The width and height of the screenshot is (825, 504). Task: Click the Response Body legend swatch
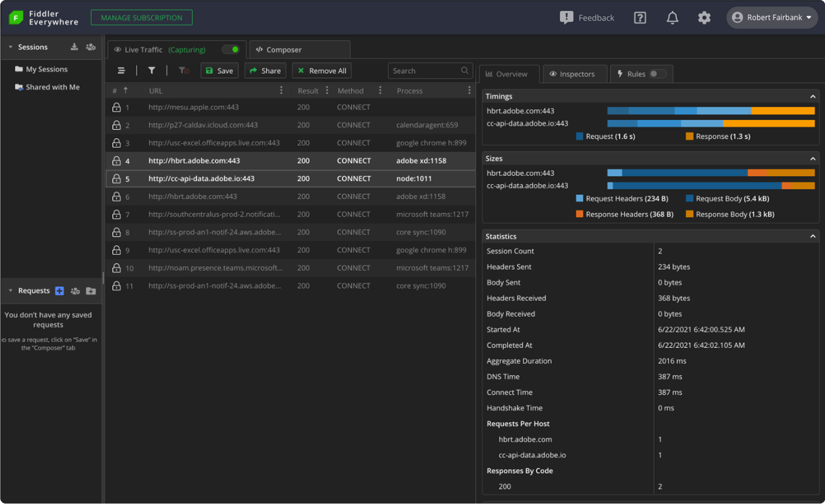click(689, 214)
